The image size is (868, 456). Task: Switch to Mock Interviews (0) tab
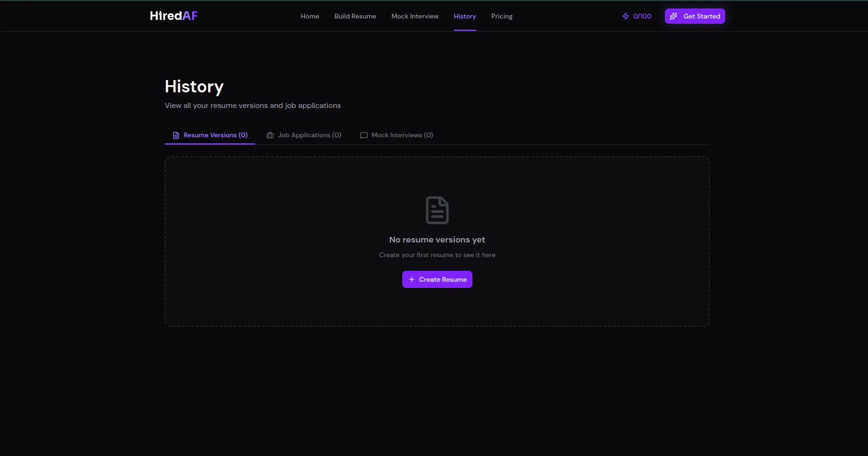coord(397,135)
